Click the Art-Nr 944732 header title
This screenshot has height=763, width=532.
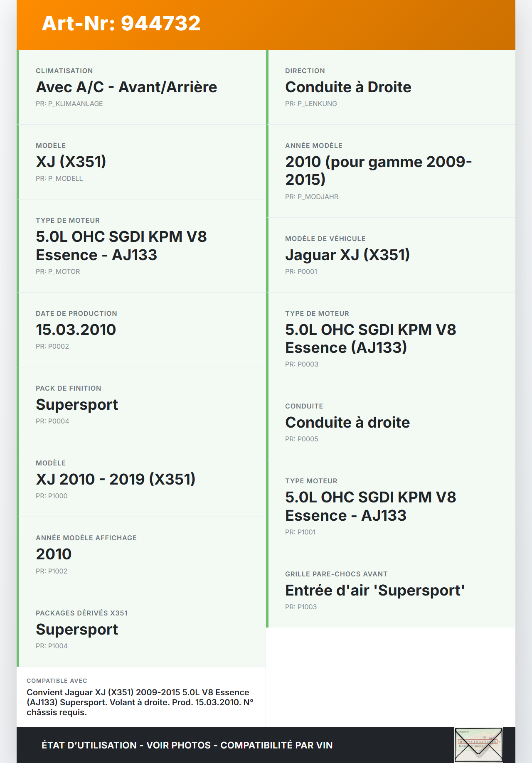pyautogui.click(x=121, y=23)
